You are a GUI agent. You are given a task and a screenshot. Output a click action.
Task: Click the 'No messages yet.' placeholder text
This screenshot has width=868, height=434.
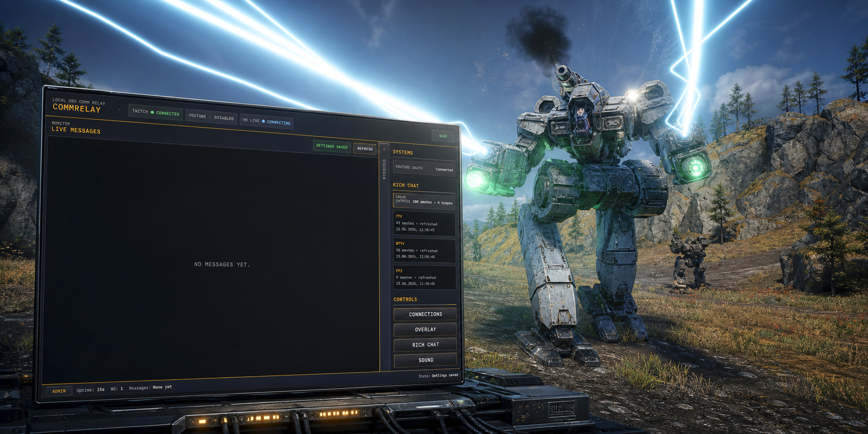point(222,264)
